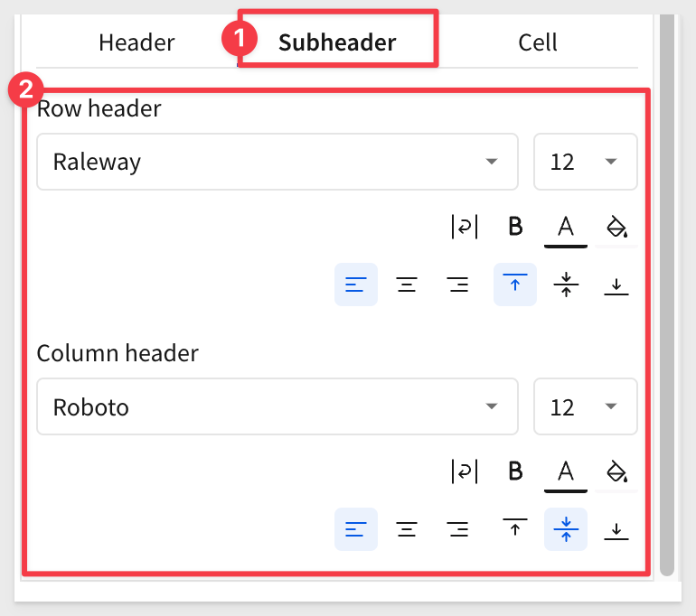Center align Row header text horizontally
The image size is (696, 616).
click(407, 285)
